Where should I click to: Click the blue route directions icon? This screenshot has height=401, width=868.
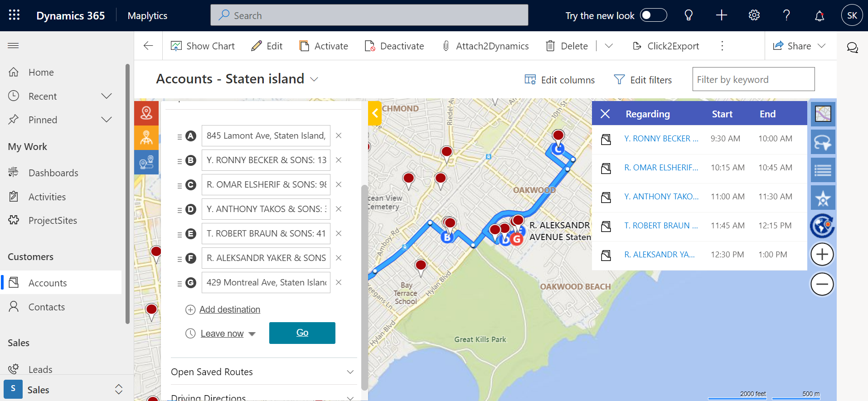point(146,162)
